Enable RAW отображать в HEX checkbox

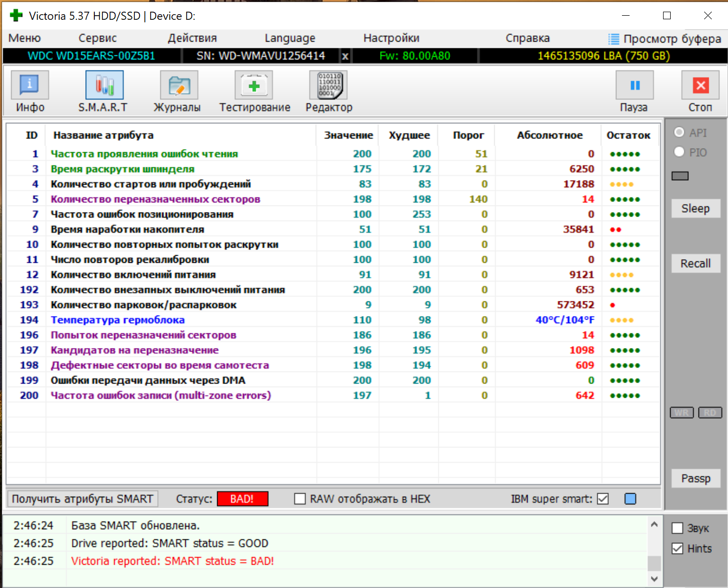(300, 499)
